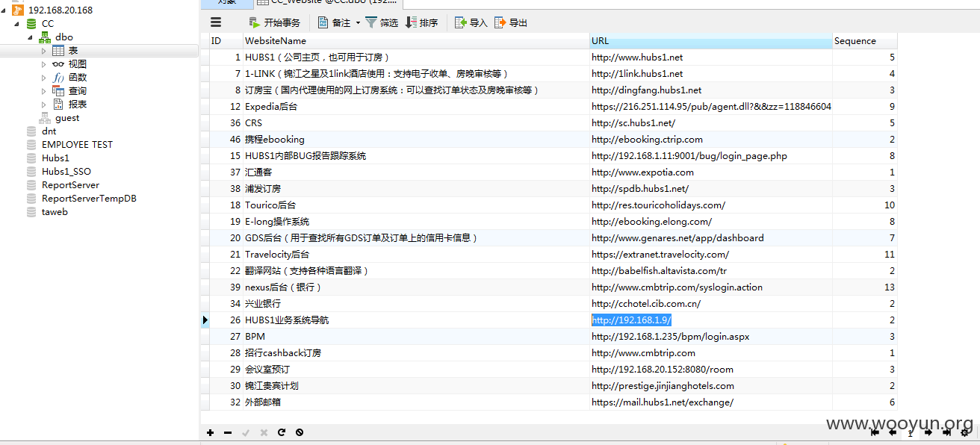980x445 pixels.
Task: Select Hubs1 database in tree
Action: click(x=55, y=158)
